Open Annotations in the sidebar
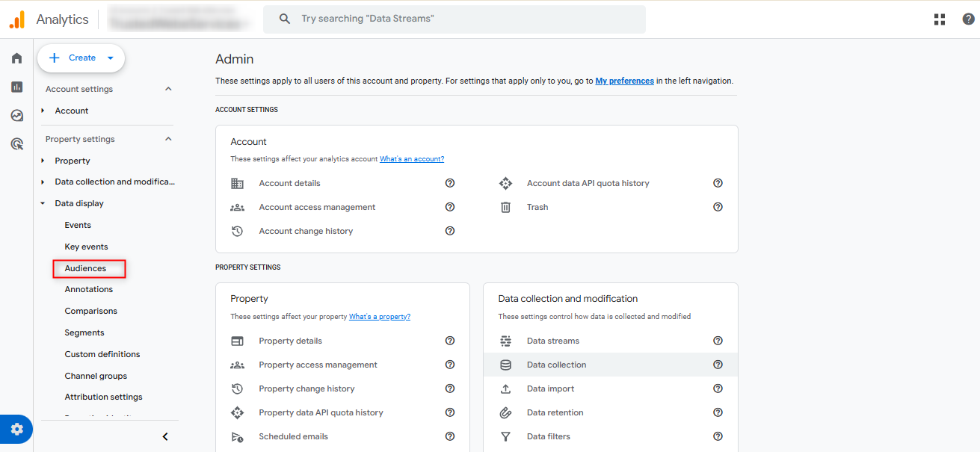Viewport: 980px width, 452px height. (x=89, y=289)
